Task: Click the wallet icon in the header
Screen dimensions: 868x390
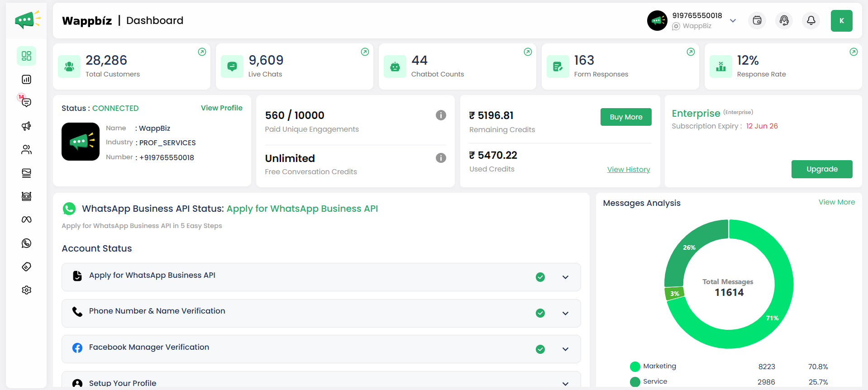Action: point(757,21)
